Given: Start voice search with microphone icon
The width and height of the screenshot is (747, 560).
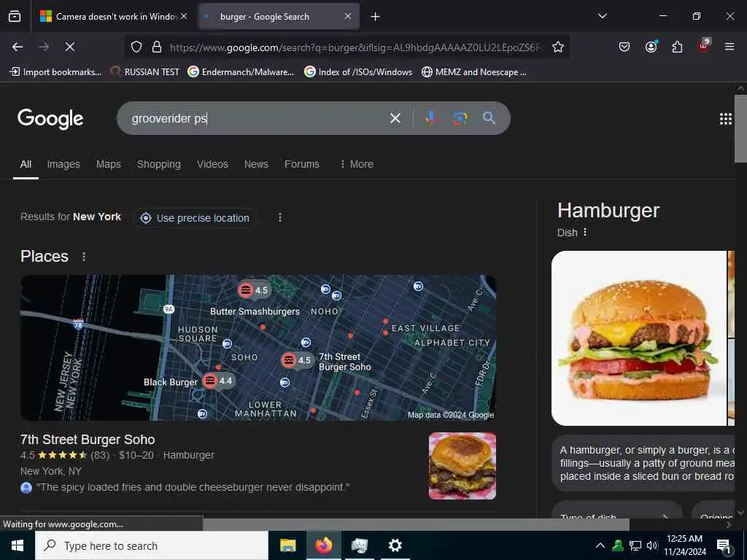Looking at the screenshot, I should pos(431,117).
